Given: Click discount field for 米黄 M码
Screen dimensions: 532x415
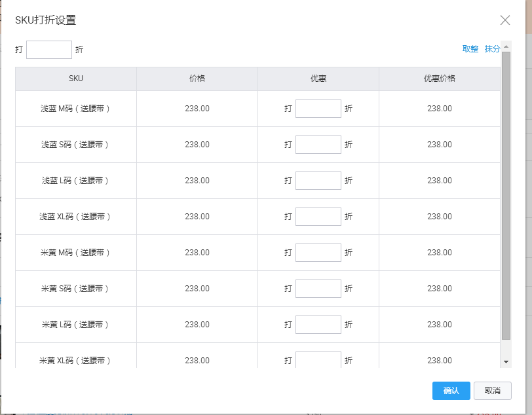Looking at the screenshot, I should [318, 253].
